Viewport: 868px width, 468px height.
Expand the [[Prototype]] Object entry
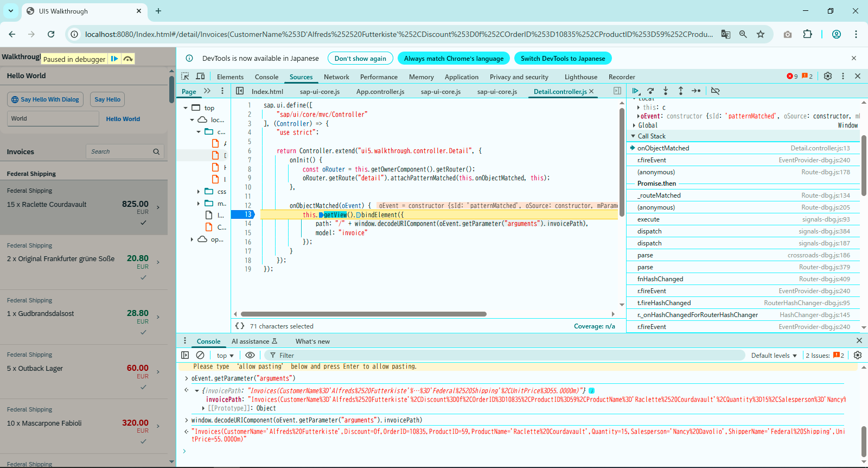click(203, 408)
